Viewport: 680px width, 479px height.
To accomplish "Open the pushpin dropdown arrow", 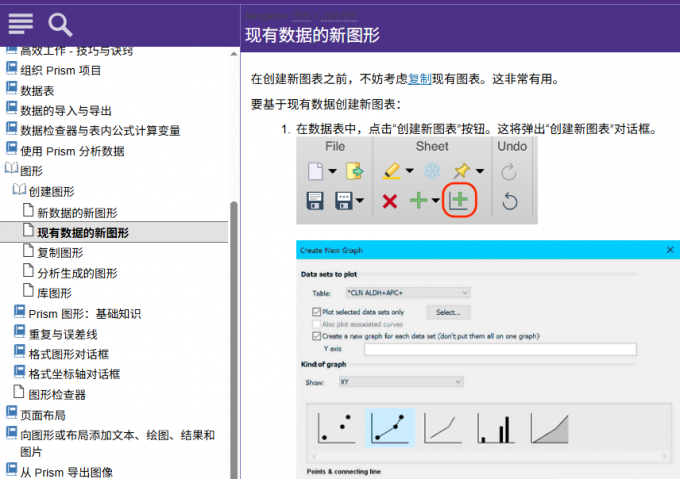I will tap(480, 171).
